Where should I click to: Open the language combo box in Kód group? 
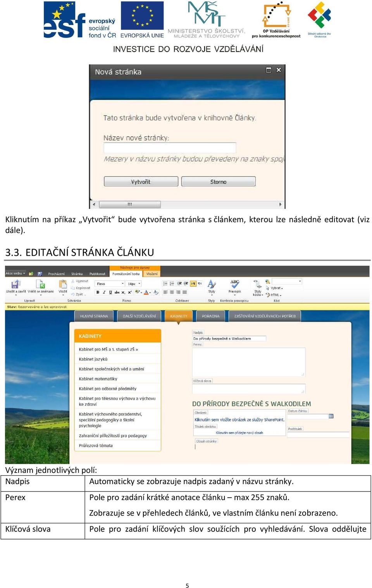point(287,281)
